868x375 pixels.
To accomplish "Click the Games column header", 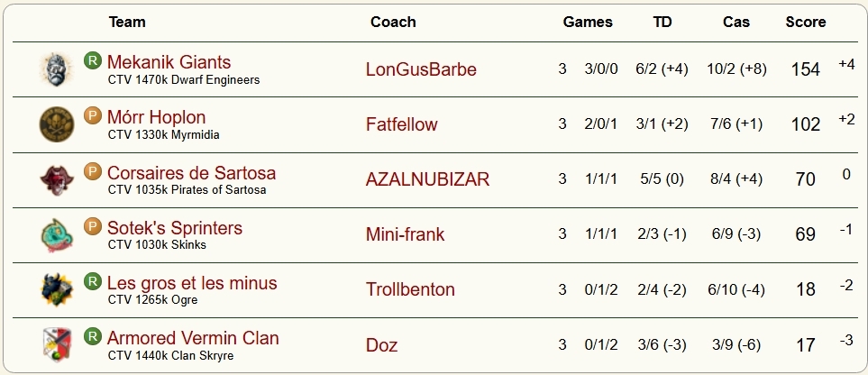I will (587, 22).
